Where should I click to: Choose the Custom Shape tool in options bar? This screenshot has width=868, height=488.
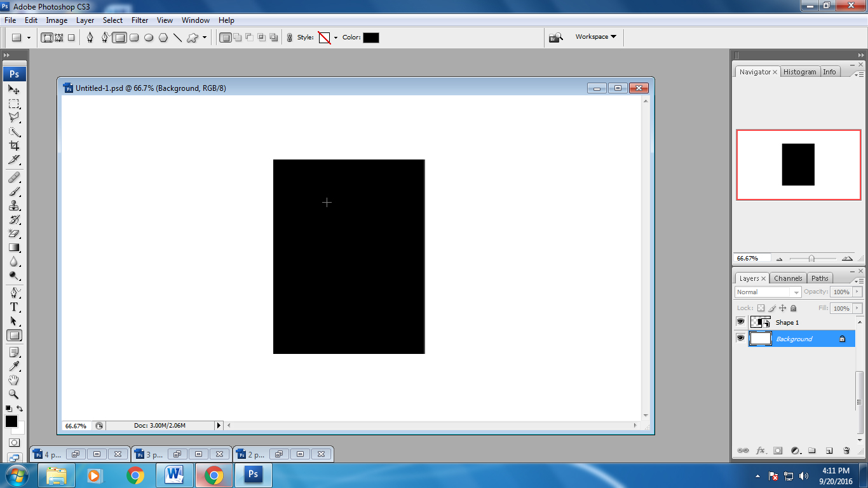[193, 37]
